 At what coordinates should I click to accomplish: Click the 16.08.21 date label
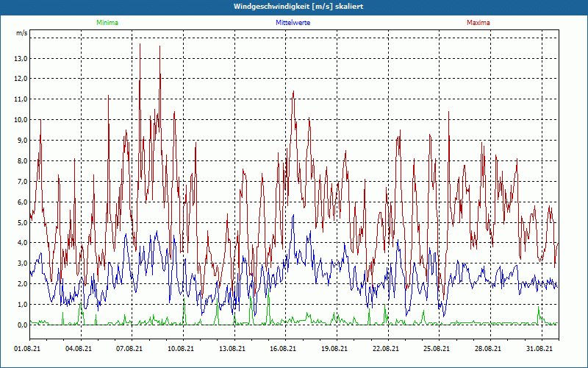click(283, 349)
